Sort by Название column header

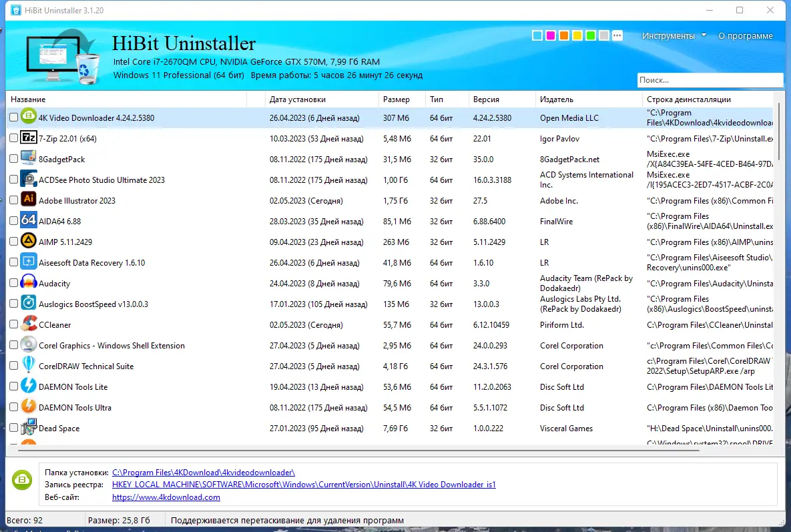coord(126,99)
